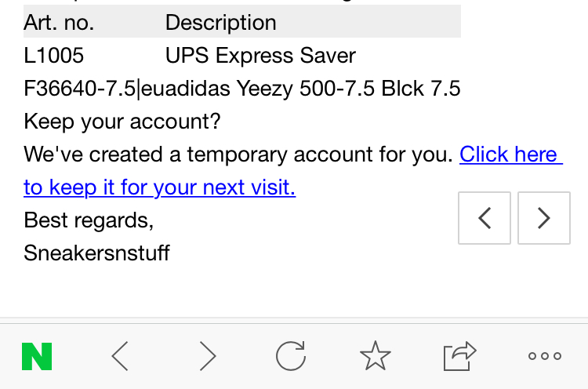Tap the "Keep your account?" heading
The width and height of the screenshot is (588, 389).
(x=122, y=122)
